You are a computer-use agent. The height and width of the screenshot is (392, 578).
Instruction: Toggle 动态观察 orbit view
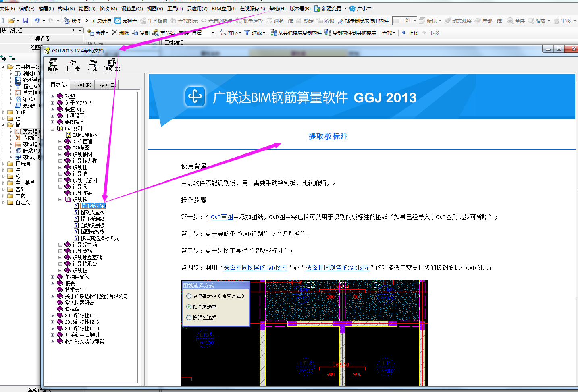click(458, 21)
